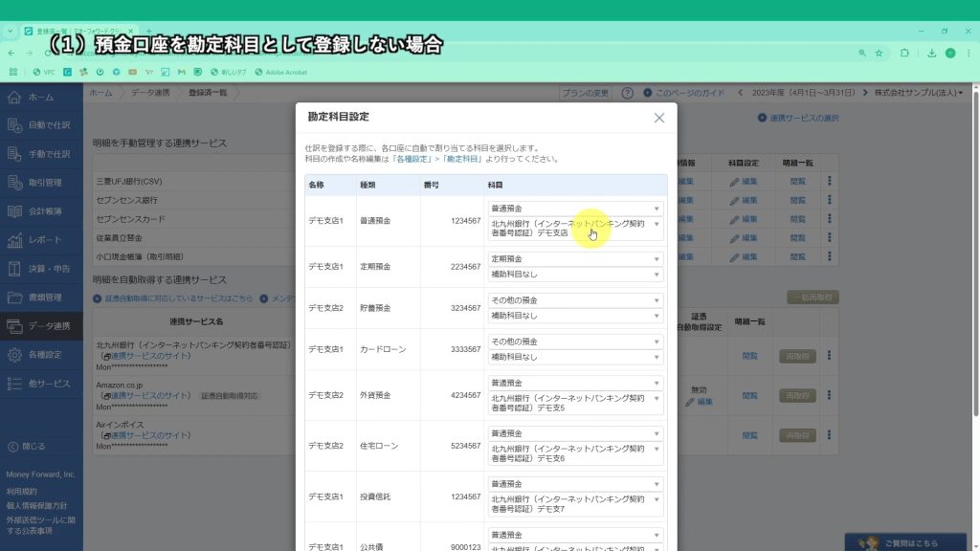Open このページのガイド

(x=683, y=93)
